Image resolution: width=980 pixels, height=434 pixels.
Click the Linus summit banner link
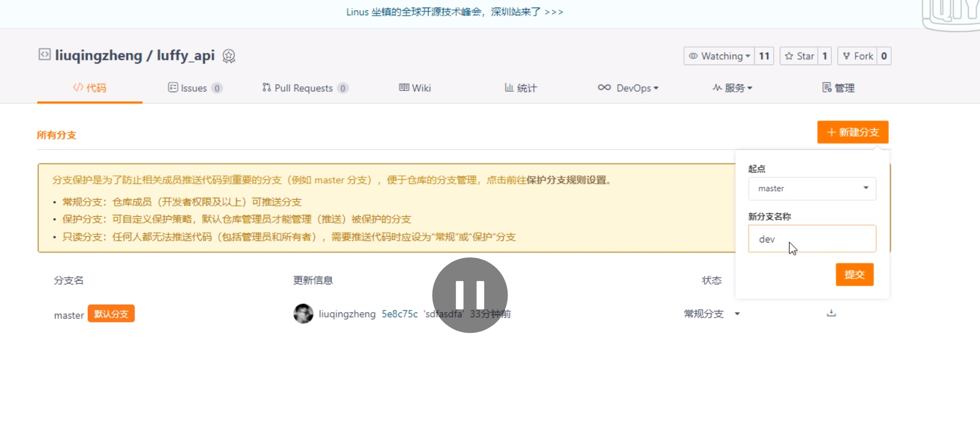tap(455, 12)
